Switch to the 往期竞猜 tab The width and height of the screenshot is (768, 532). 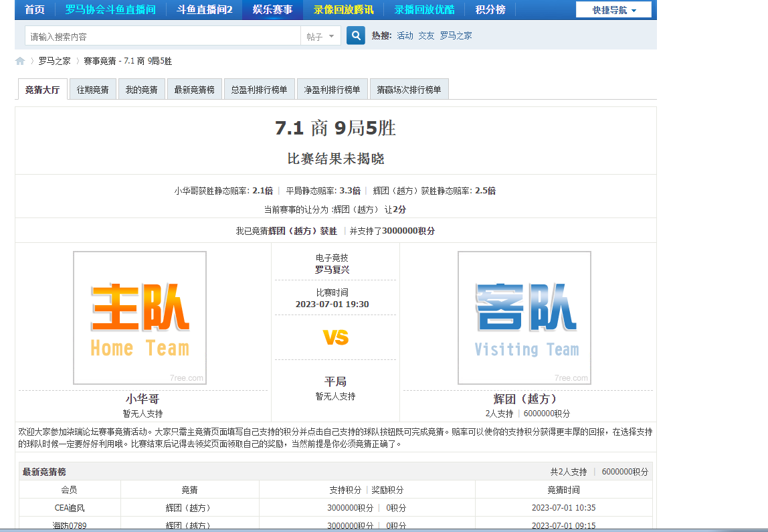(92, 90)
